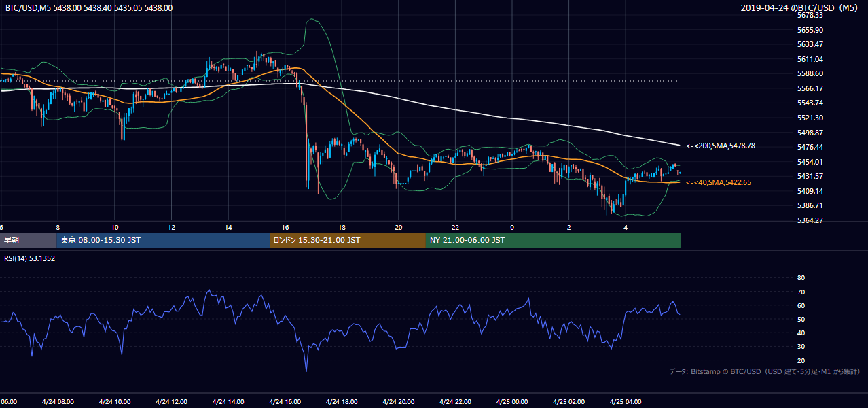Click the 5498.87 price axis label
The height and width of the screenshot is (408, 868).
click(x=810, y=133)
